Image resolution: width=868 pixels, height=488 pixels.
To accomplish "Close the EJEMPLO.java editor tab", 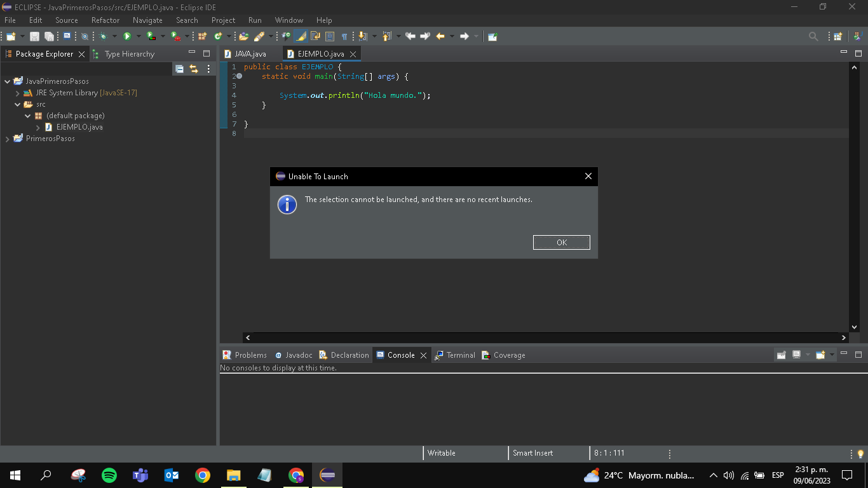I will tap(353, 54).
